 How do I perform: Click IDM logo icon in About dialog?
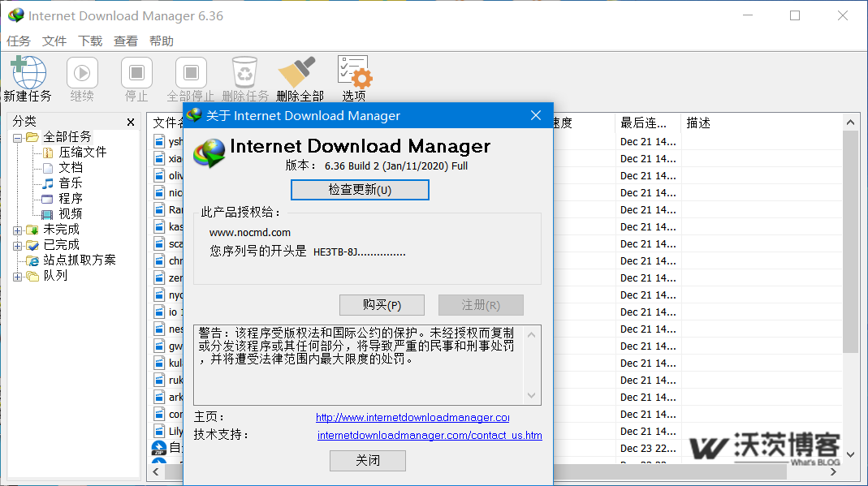[209, 153]
